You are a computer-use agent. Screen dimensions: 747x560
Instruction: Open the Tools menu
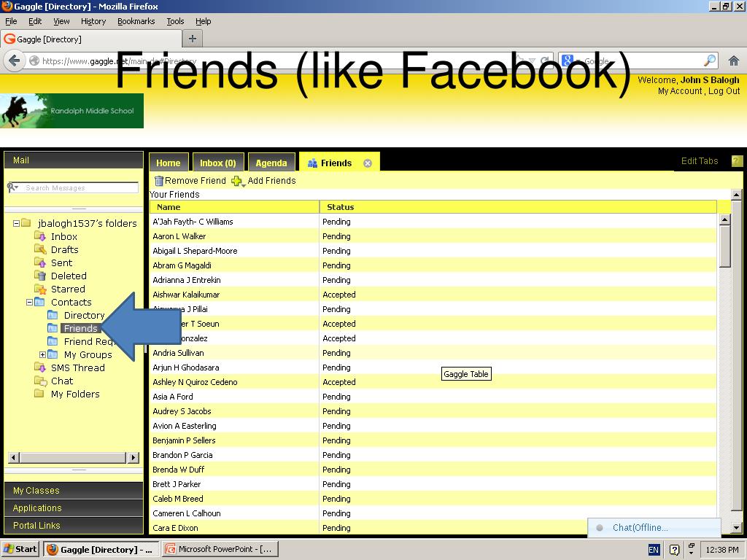(x=175, y=21)
